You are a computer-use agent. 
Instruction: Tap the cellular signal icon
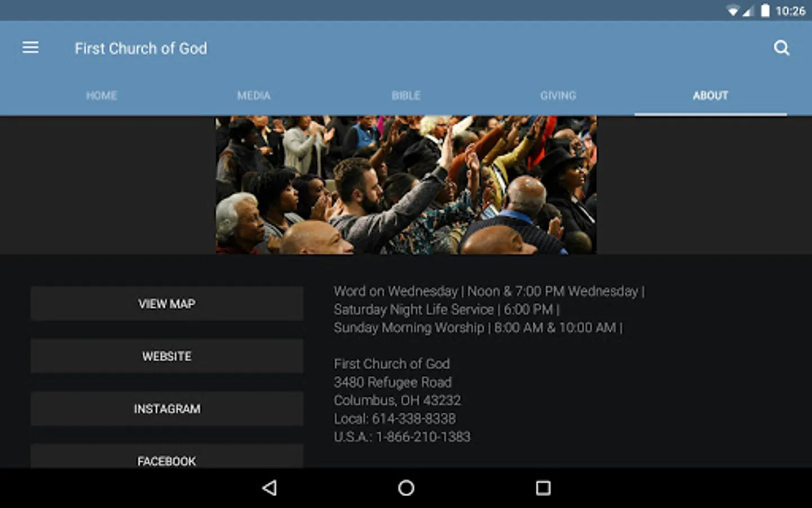pos(748,11)
